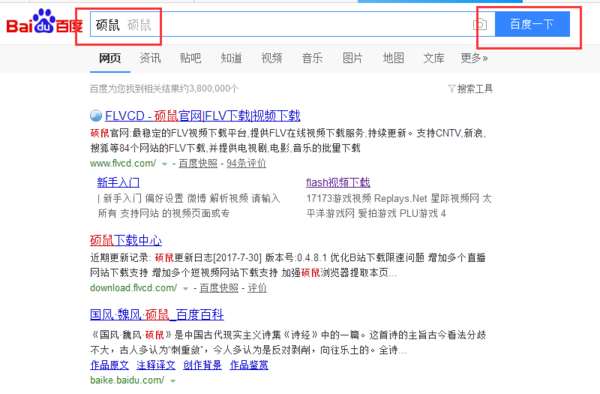Expand dropdown arrow next to www.flvcd.com/
This screenshot has height=394, width=600.
tap(165, 164)
